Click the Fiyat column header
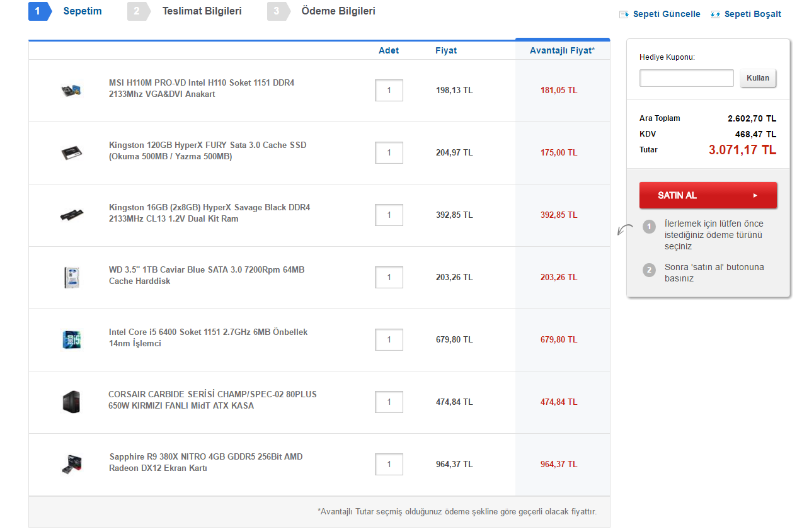Viewport: 797px width, 532px height. (446, 50)
